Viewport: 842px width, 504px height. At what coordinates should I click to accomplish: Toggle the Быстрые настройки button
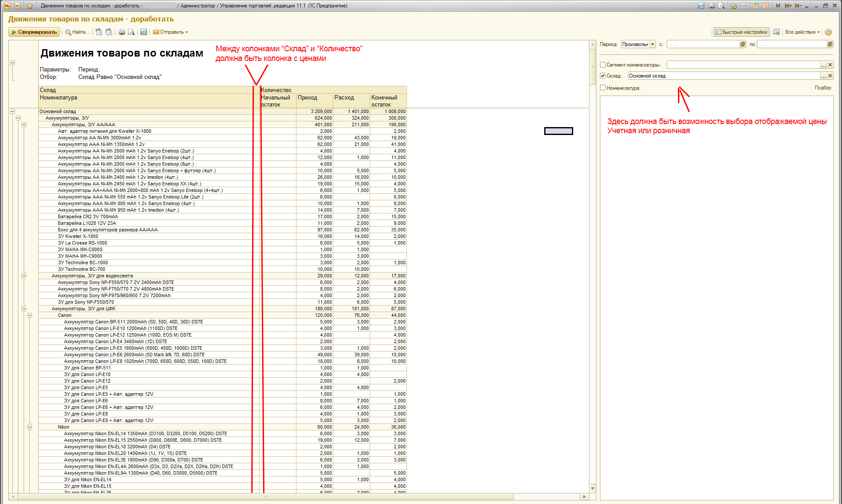741,32
